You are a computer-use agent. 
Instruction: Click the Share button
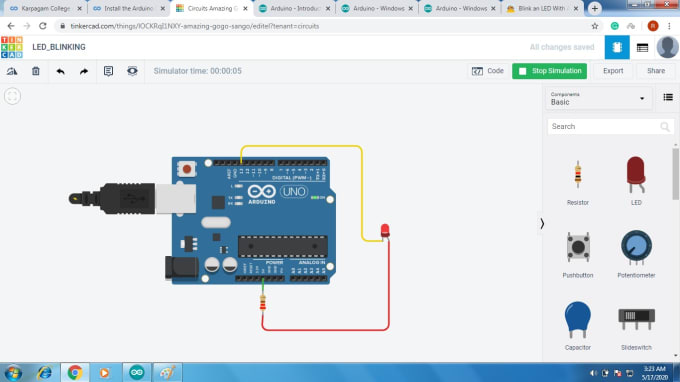click(x=656, y=71)
